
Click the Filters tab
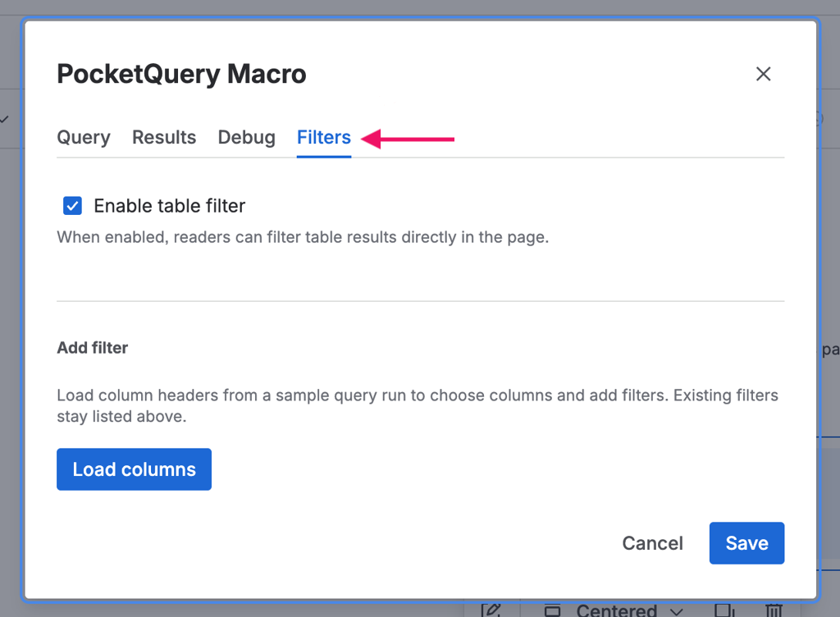(323, 138)
